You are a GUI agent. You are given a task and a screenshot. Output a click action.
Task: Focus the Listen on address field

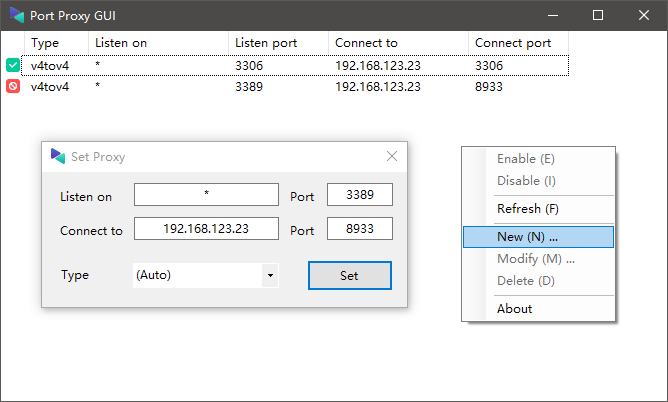[x=206, y=195]
